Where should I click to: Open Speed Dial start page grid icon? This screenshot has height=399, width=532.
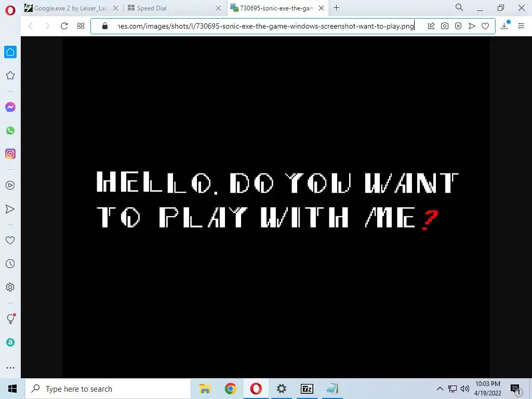[x=81, y=26]
